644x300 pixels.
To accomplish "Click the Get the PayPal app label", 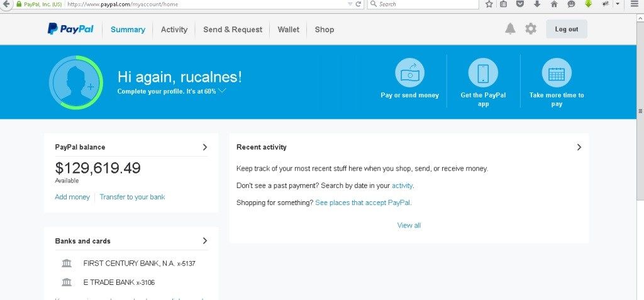I will click(483, 99).
